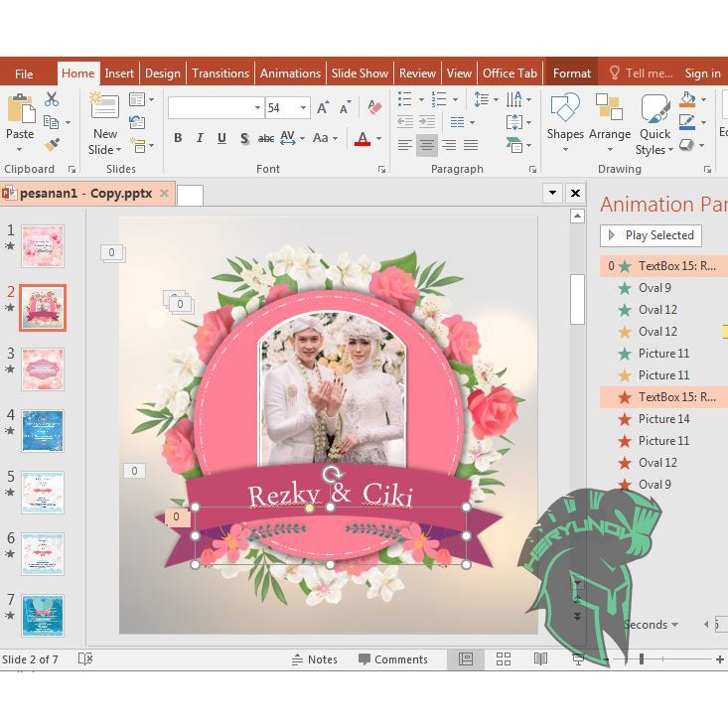The height and width of the screenshot is (728, 728).
Task: Click Play Selected in Animation Pane
Action: 651,235
